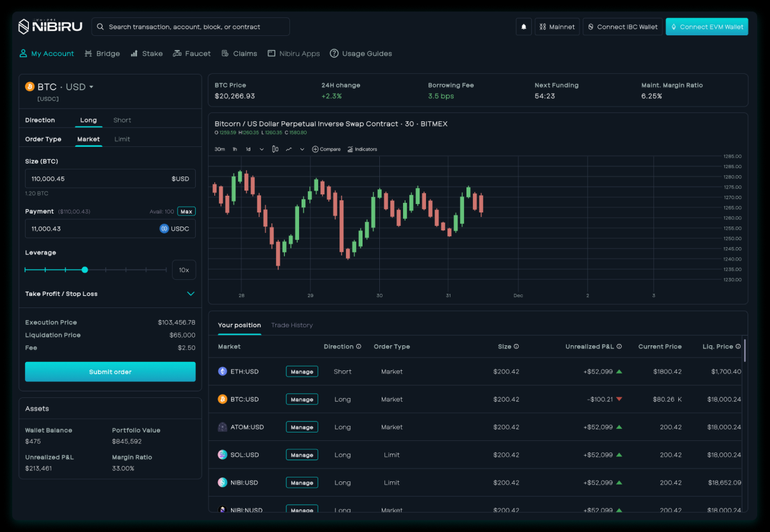Expand the Take Profit / Stop Loss section
Screen dimensions: 770x532
[191, 294]
